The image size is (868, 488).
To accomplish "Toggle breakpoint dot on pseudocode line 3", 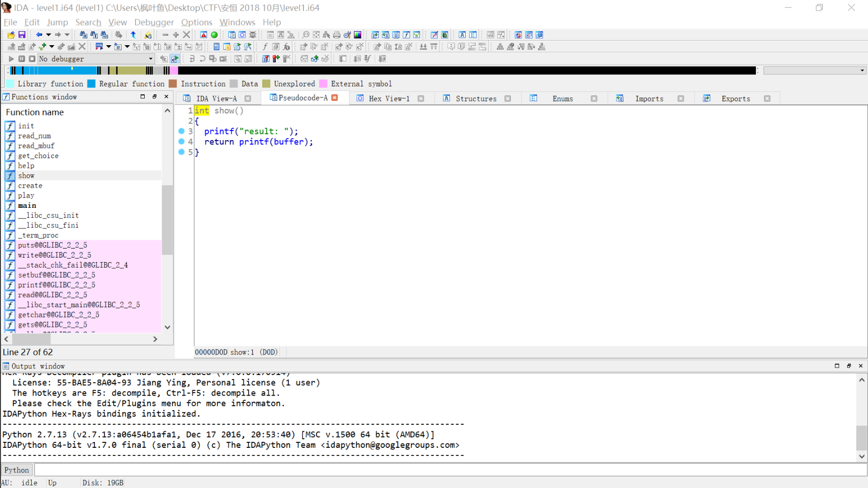I will point(182,131).
